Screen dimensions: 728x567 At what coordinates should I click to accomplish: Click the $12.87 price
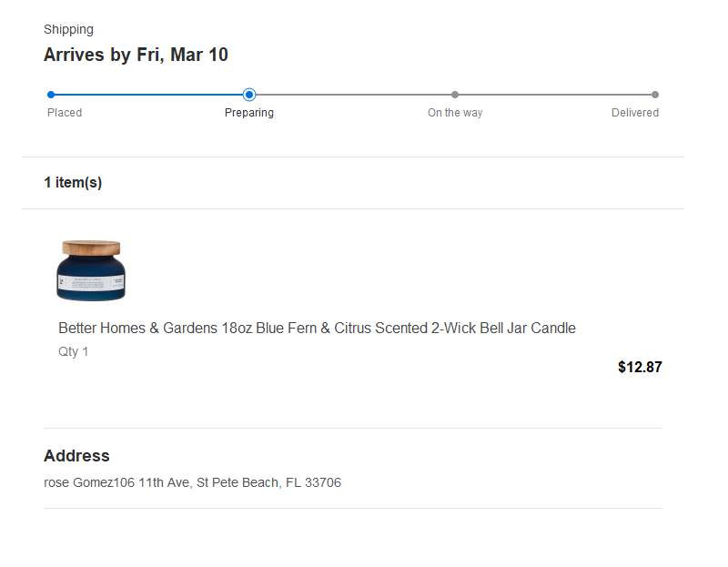coord(640,367)
